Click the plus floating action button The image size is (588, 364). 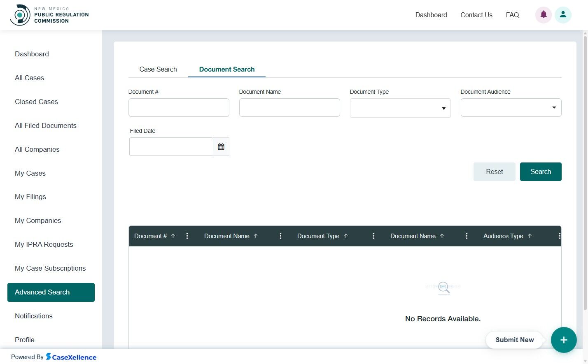[x=563, y=340]
